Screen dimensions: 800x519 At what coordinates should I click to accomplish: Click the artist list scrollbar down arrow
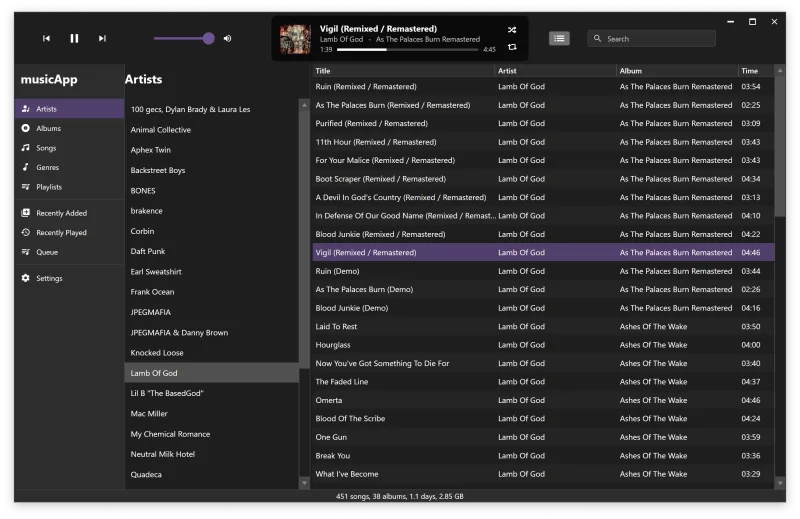305,483
